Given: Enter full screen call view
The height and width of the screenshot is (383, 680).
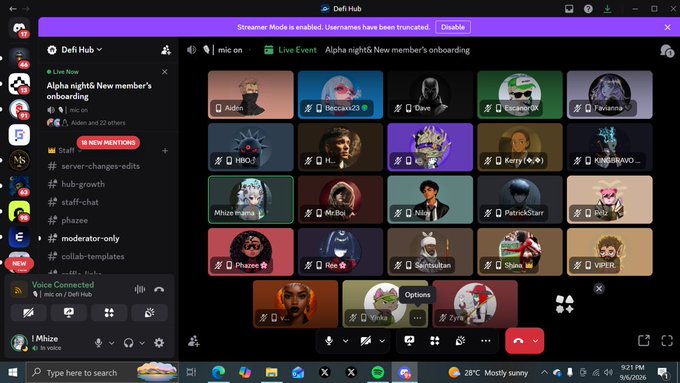Looking at the screenshot, I should click(667, 341).
